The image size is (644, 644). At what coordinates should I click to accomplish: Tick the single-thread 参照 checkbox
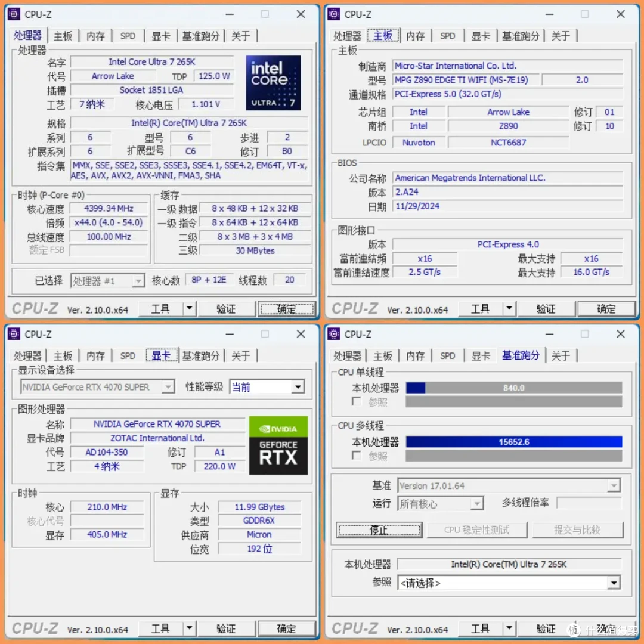click(357, 401)
